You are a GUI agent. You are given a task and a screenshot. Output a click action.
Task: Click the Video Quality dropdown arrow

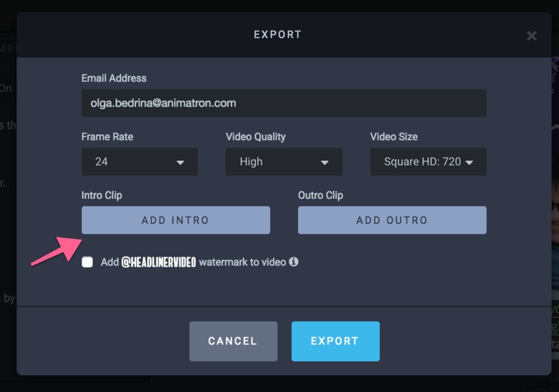(x=325, y=162)
